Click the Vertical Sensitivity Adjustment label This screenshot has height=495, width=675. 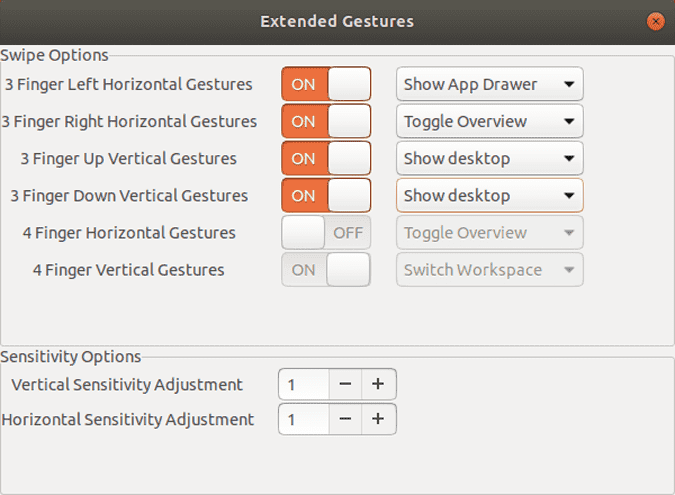coord(127,385)
